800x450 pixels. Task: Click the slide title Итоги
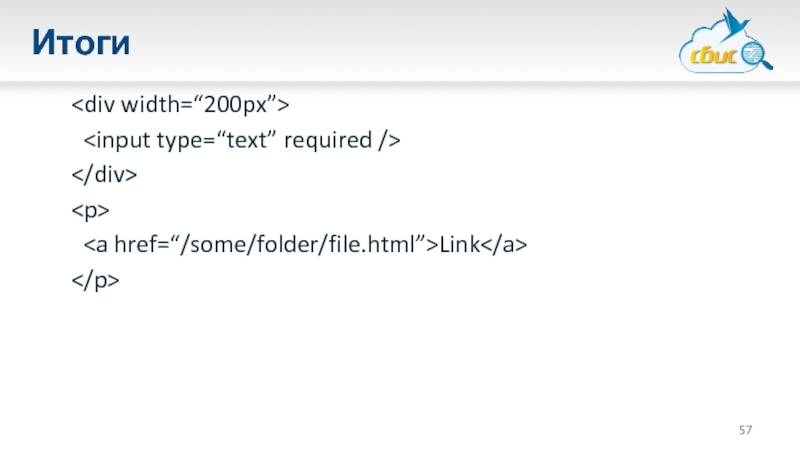80,43
